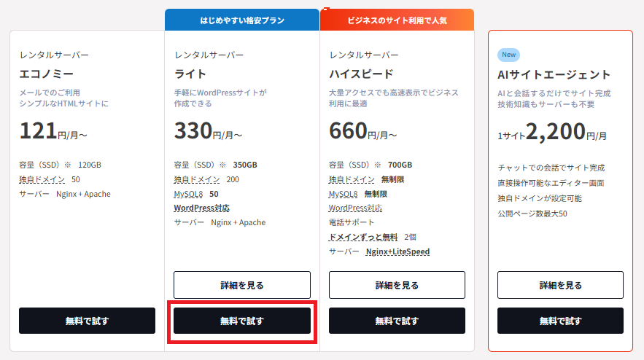Click the ドメインずっと無料 feature link
The height and width of the screenshot is (360, 644).
[362, 237]
